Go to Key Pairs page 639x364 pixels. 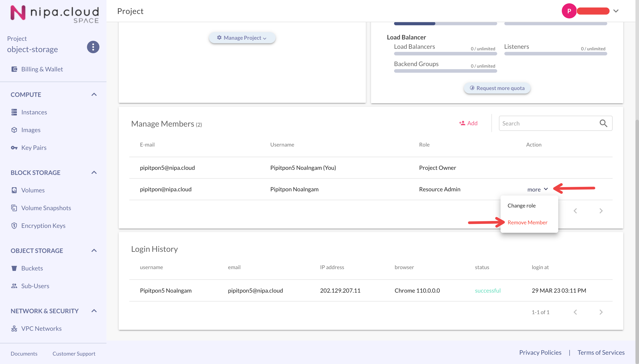coord(34,147)
